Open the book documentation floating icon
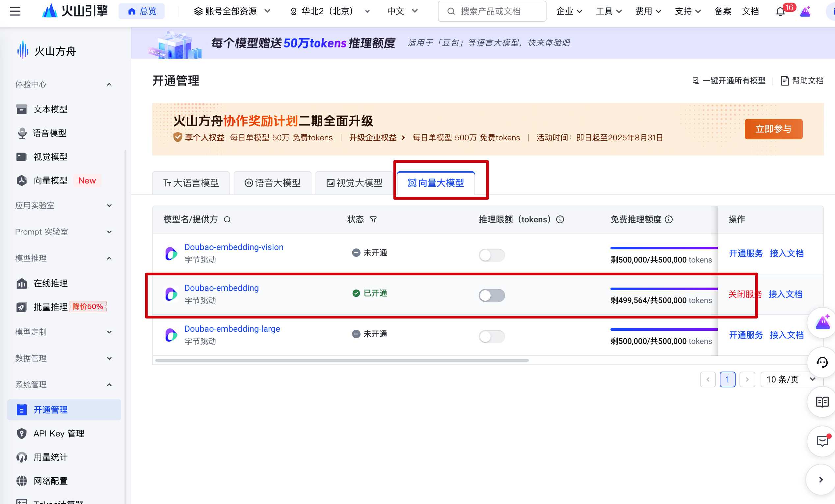Image resolution: width=835 pixels, height=504 pixels. click(822, 402)
